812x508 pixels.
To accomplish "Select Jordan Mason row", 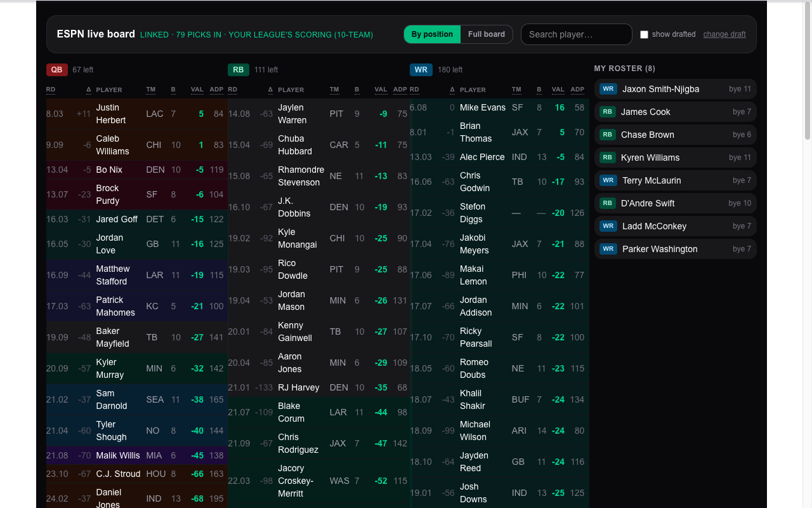I will (x=318, y=300).
